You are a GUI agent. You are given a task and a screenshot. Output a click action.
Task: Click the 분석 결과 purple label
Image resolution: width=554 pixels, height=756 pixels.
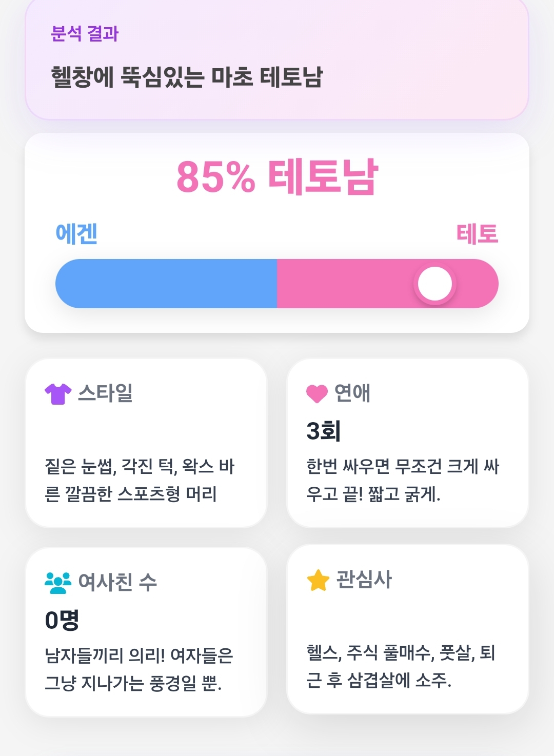85,34
